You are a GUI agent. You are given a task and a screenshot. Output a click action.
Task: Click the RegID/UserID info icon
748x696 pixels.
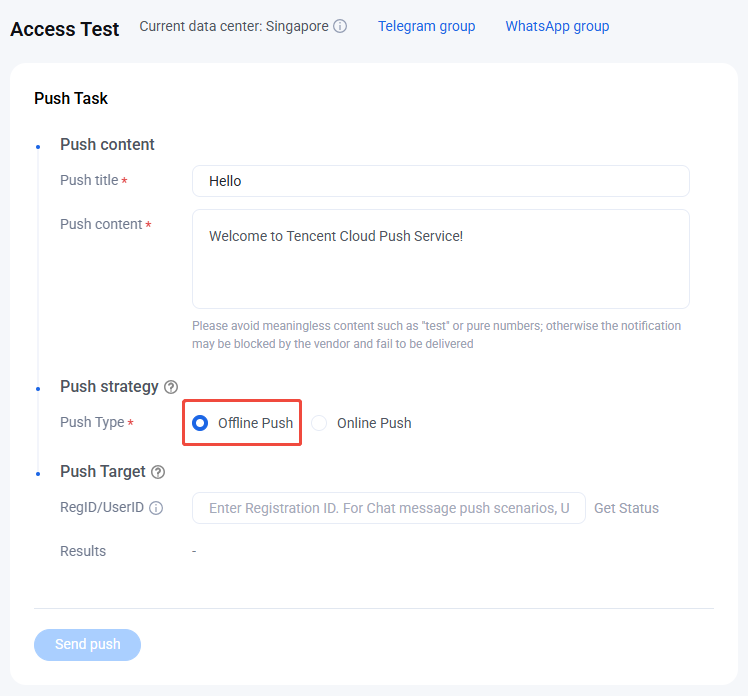tap(156, 508)
